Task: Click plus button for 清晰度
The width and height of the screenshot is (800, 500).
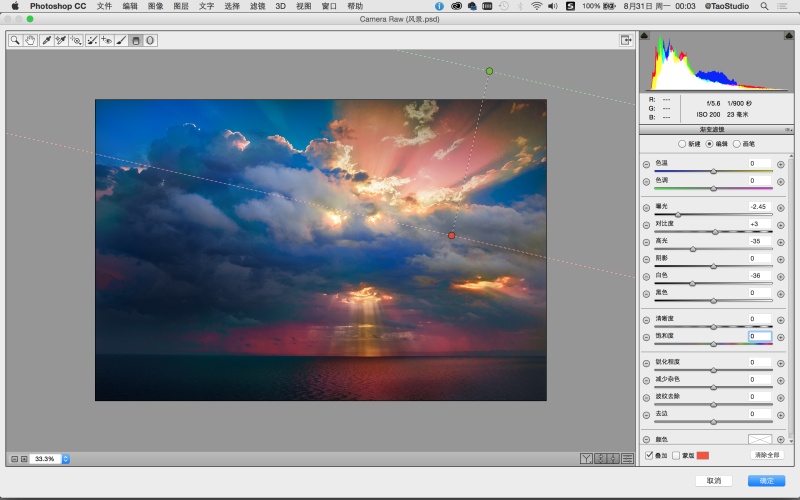Action: (781, 320)
